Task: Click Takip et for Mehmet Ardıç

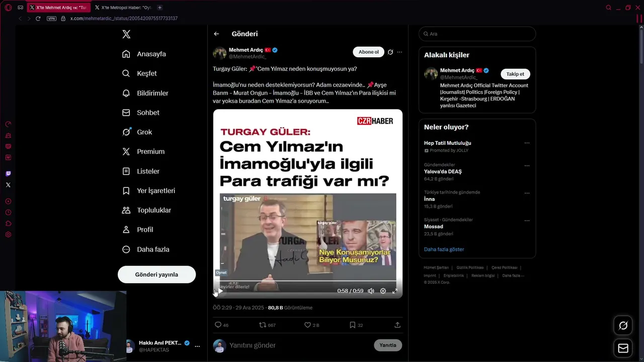Action: (x=515, y=74)
